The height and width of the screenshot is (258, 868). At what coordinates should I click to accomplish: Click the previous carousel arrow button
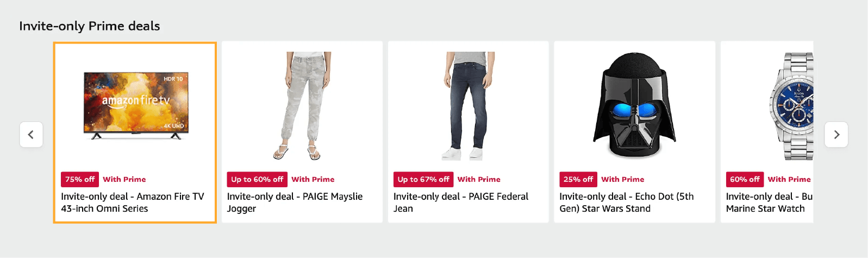click(31, 134)
